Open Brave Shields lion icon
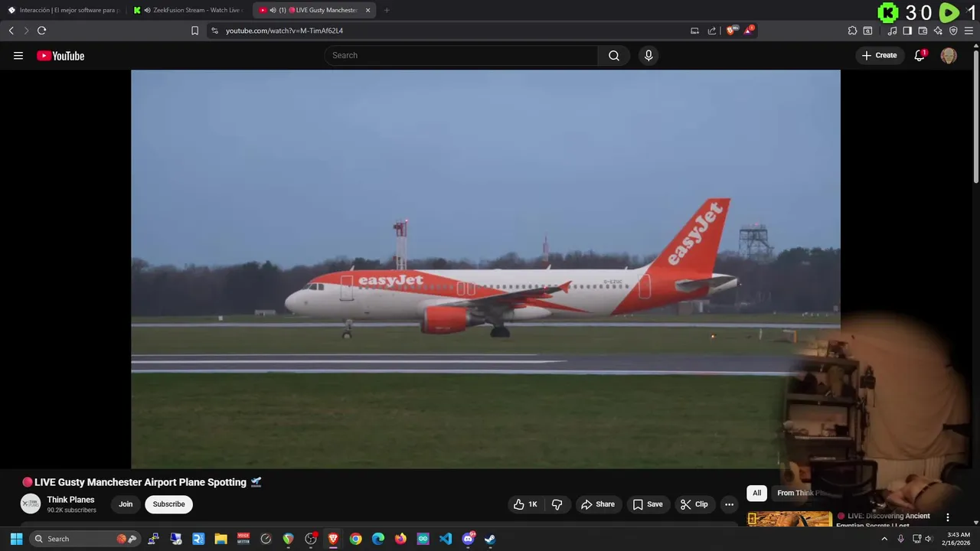Image resolution: width=980 pixels, height=551 pixels. (x=731, y=31)
